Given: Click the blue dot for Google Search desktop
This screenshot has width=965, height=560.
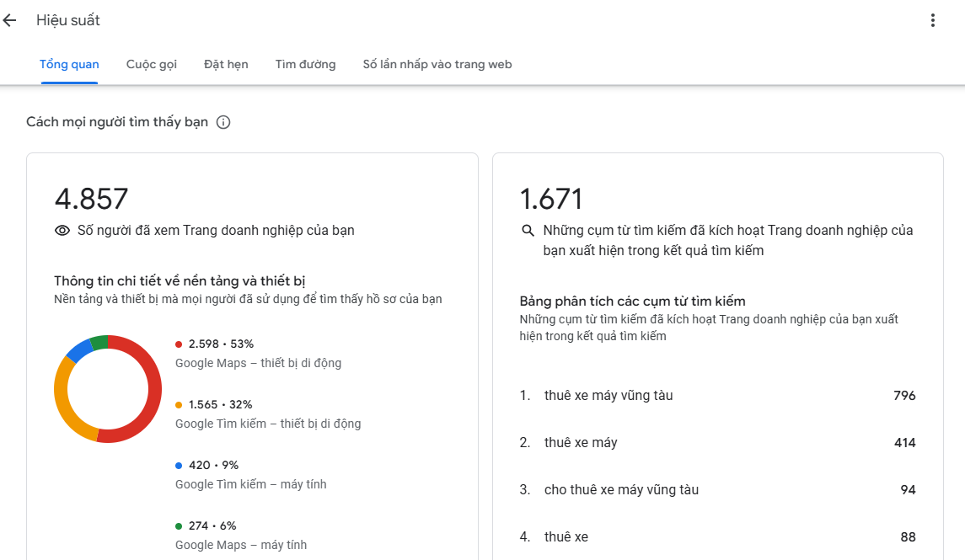Looking at the screenshot, I should (x=179, y=466).
